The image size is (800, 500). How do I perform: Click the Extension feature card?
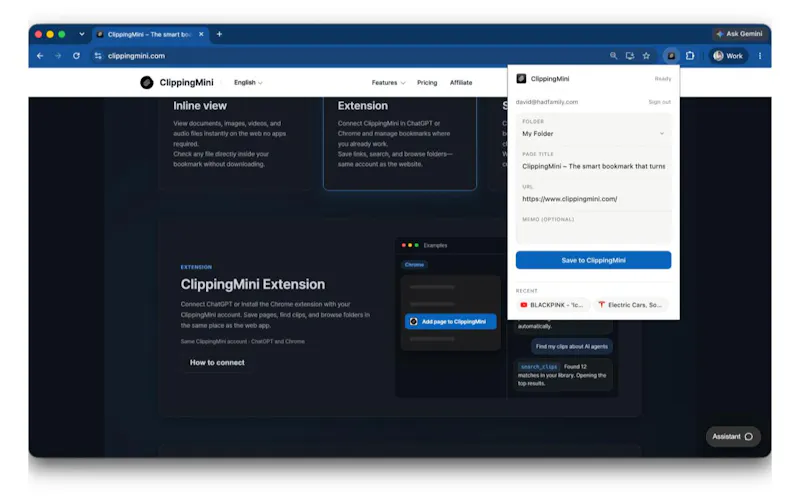[399, 142]
